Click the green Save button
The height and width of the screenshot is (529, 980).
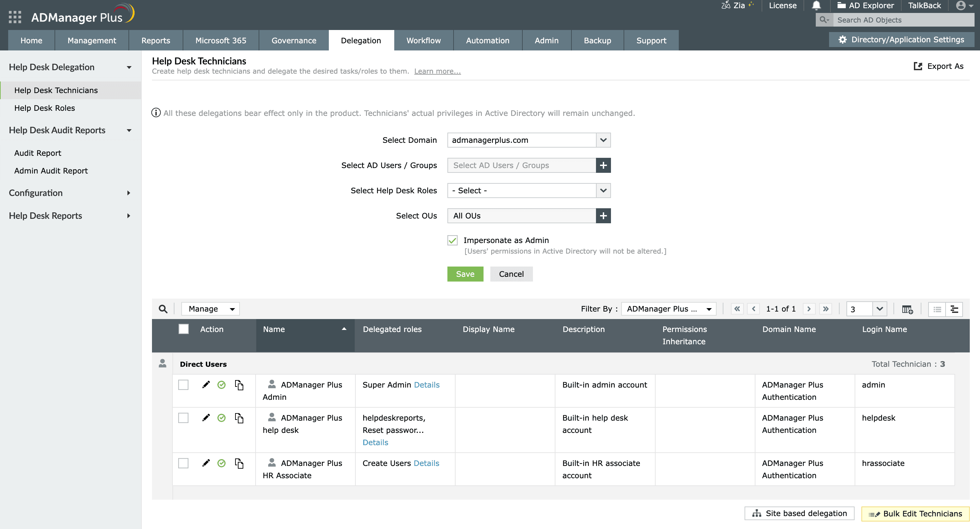click(465, 274)
